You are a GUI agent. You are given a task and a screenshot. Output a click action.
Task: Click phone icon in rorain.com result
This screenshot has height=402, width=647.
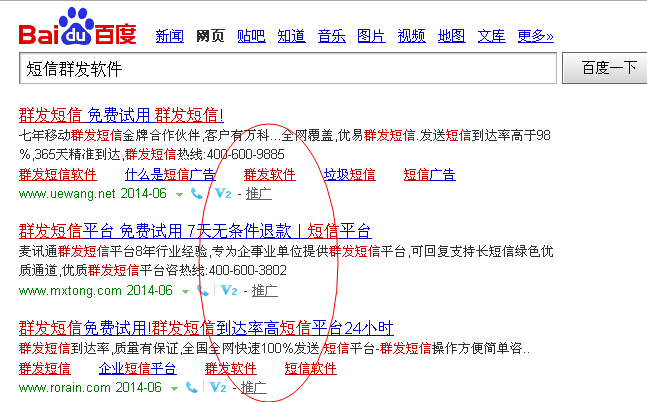[192, 387]
